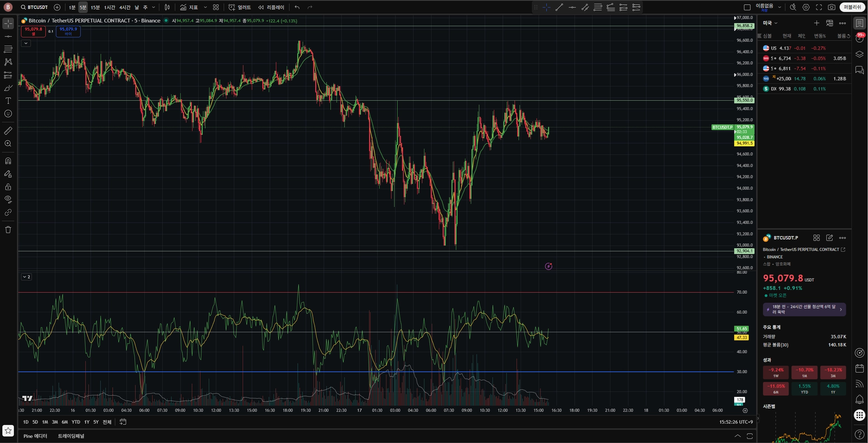Take a chart snapshot with camera icon
Viewport: 868px width, 443px height.
(831, 7)
